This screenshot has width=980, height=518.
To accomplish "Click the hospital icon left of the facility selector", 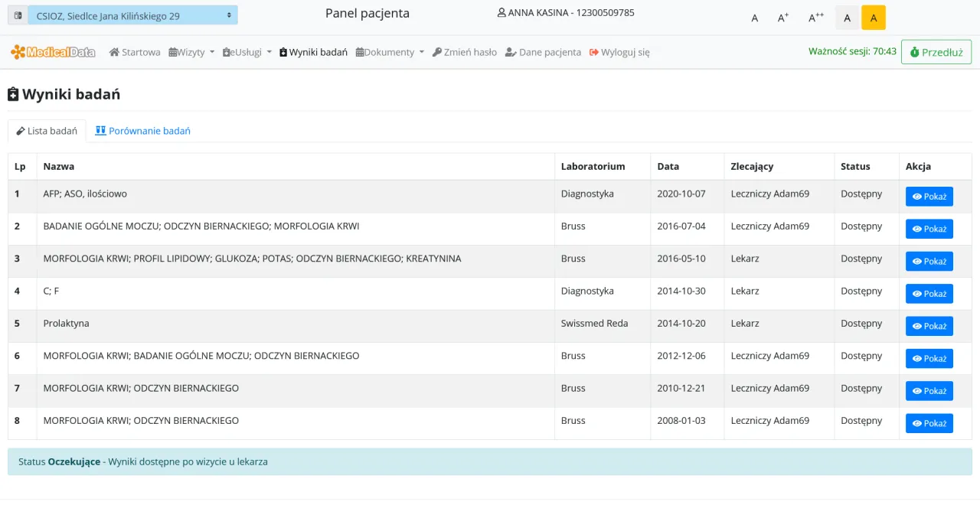I will click(17, 14).
